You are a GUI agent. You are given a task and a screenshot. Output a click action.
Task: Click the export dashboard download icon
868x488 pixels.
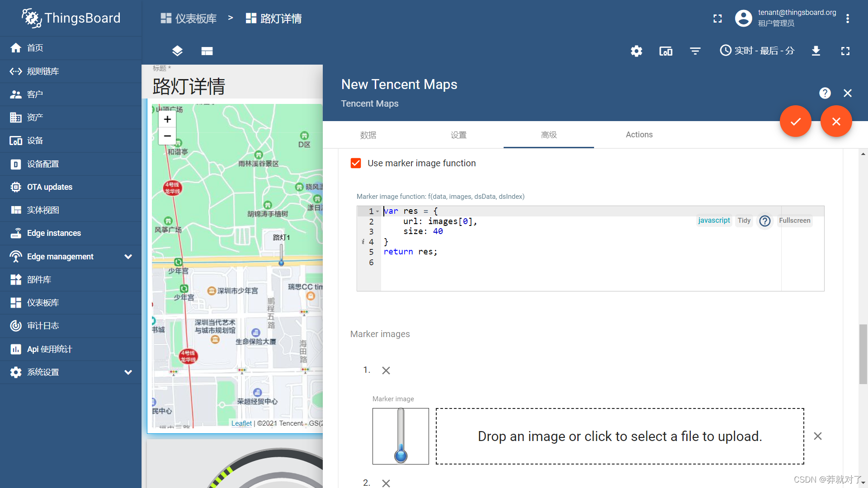click(816, 51)
